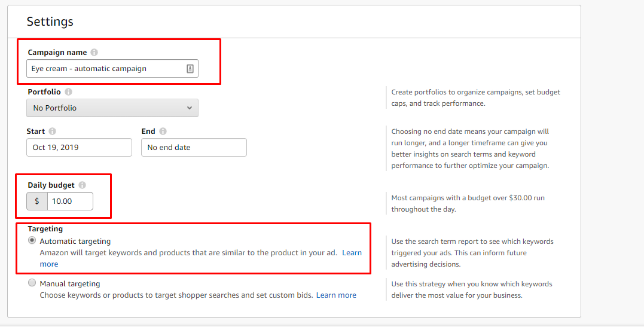This screenshot has height=327, width=644.
Task: Show the info icon beside End
Action: [163, 131]
